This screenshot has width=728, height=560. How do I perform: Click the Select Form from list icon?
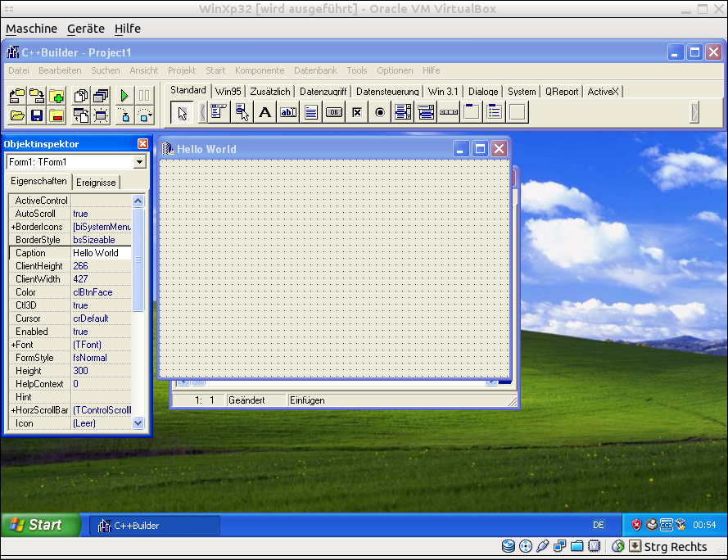[x=101, y=96]
